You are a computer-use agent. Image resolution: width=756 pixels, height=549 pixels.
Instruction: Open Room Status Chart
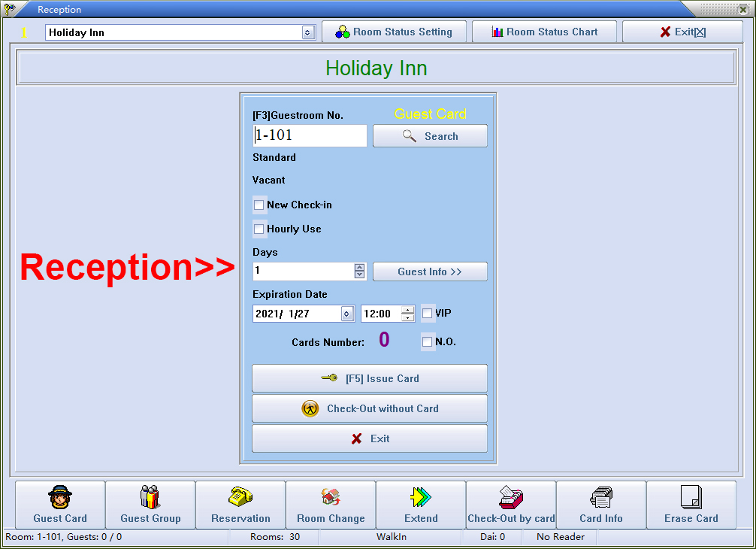(544, 32)
